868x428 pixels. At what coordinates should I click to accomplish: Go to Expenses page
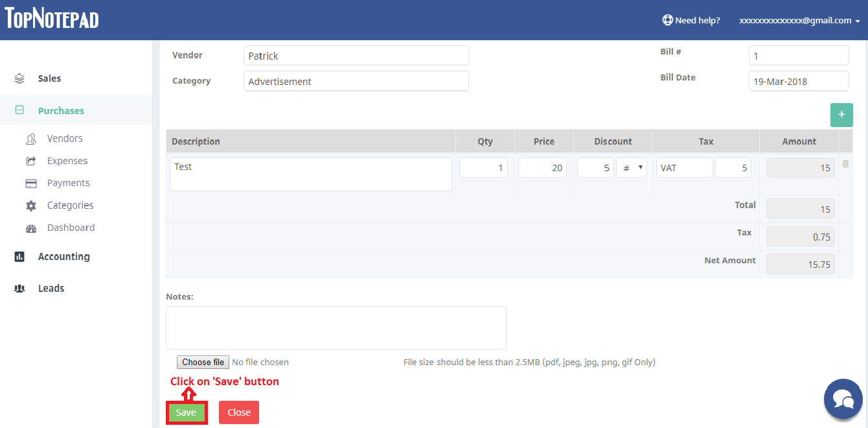[67, 161]
